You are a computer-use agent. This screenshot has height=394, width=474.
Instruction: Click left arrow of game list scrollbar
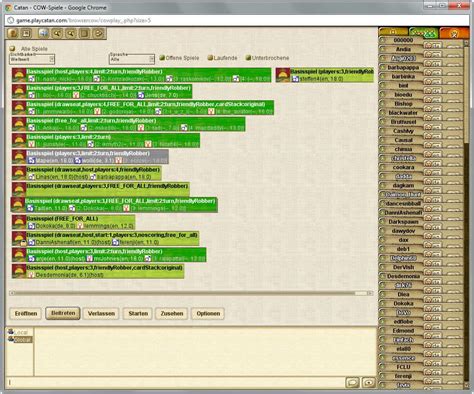click(x=12, y=293)
